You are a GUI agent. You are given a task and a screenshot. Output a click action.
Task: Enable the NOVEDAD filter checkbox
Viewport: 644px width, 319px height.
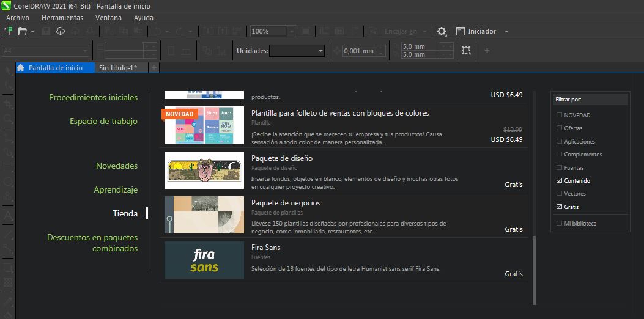(559, 115)
